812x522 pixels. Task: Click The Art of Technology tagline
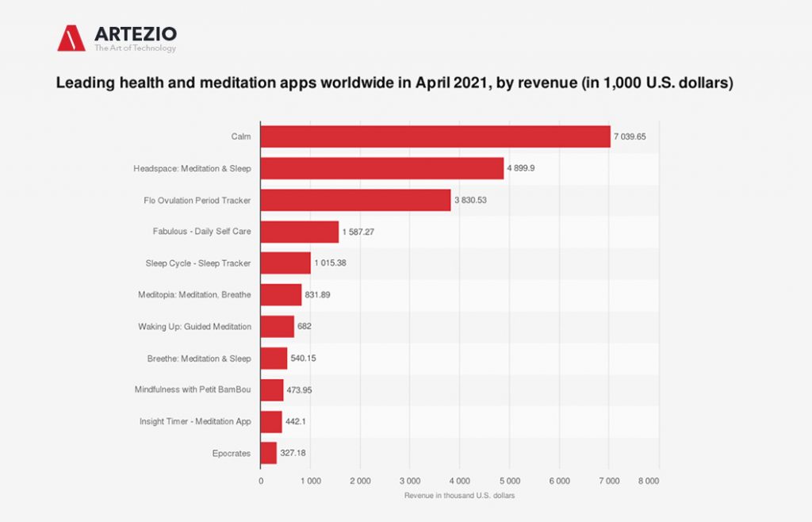click(135, 49)
